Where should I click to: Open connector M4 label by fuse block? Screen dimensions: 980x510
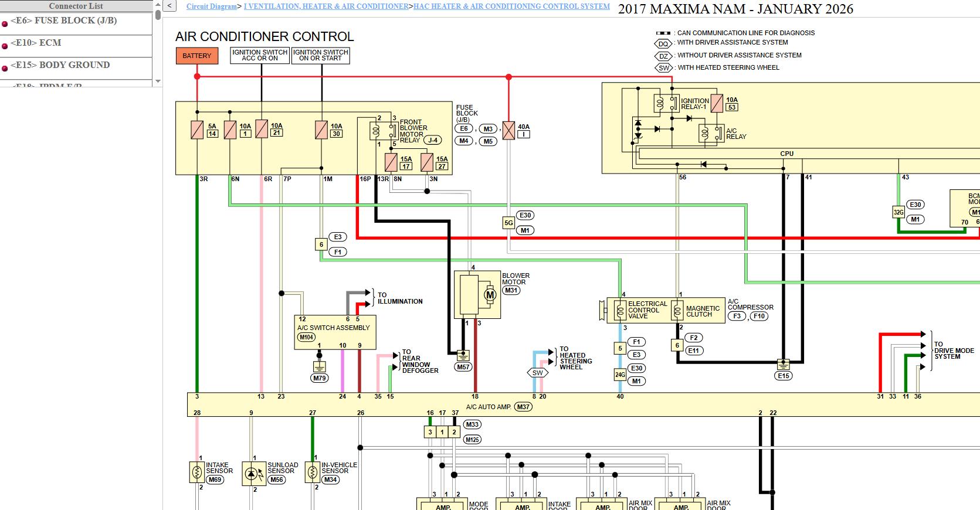click(x=464, y=141)
